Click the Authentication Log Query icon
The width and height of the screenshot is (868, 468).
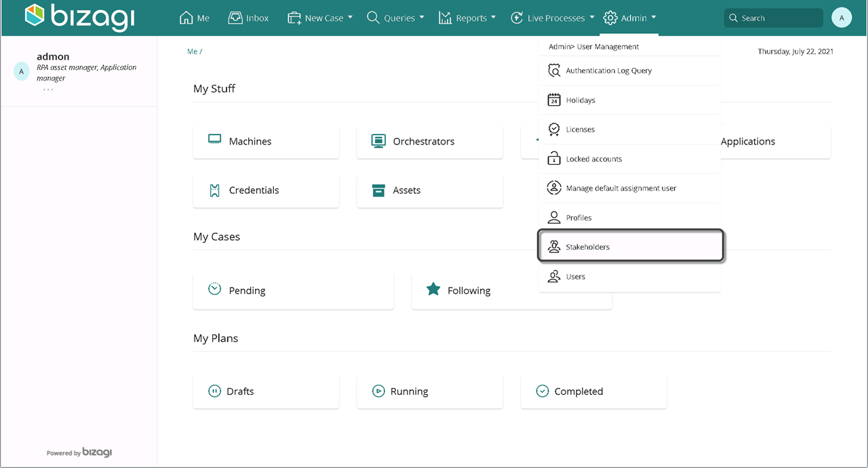pos(554,71)
